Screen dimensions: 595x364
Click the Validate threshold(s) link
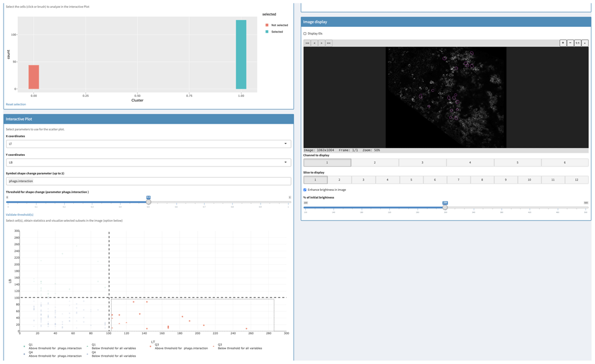pyautogui.click(x=20, y=215)
